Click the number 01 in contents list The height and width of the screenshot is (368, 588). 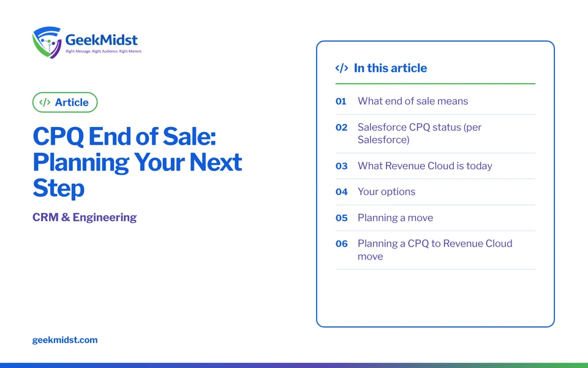click(341, 101)
